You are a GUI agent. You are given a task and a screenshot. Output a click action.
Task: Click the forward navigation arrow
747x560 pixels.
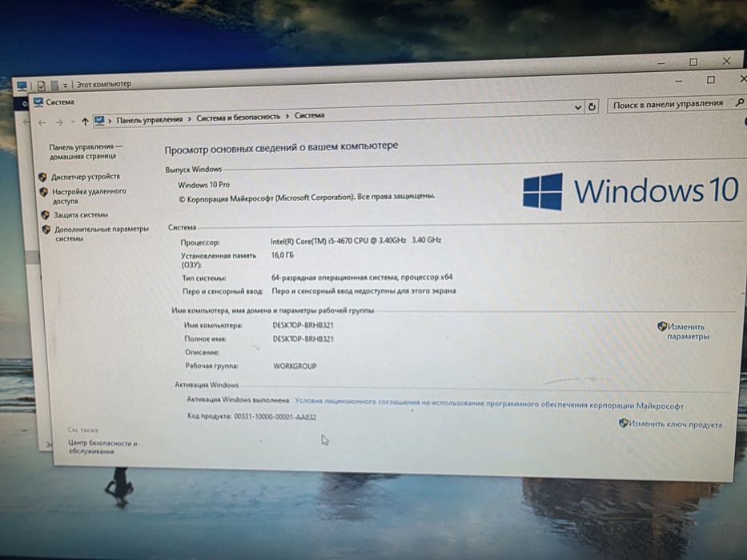(59, 122)
